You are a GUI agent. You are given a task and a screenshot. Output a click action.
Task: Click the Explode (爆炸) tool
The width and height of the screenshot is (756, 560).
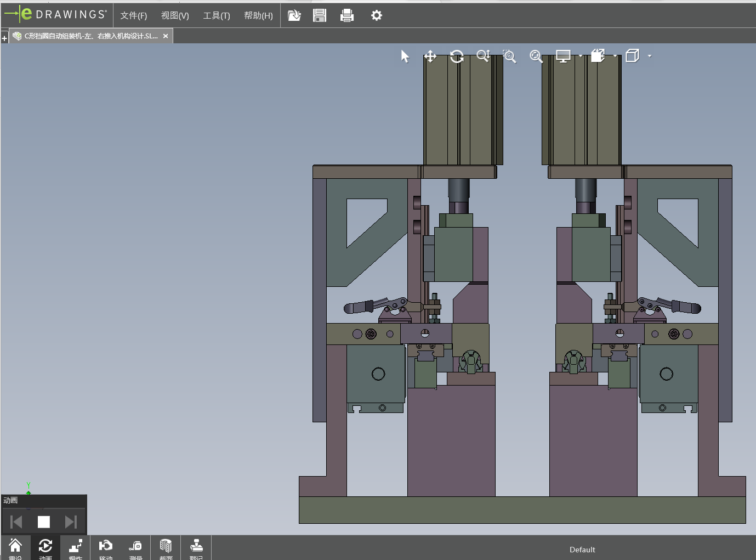pos(76,547)
